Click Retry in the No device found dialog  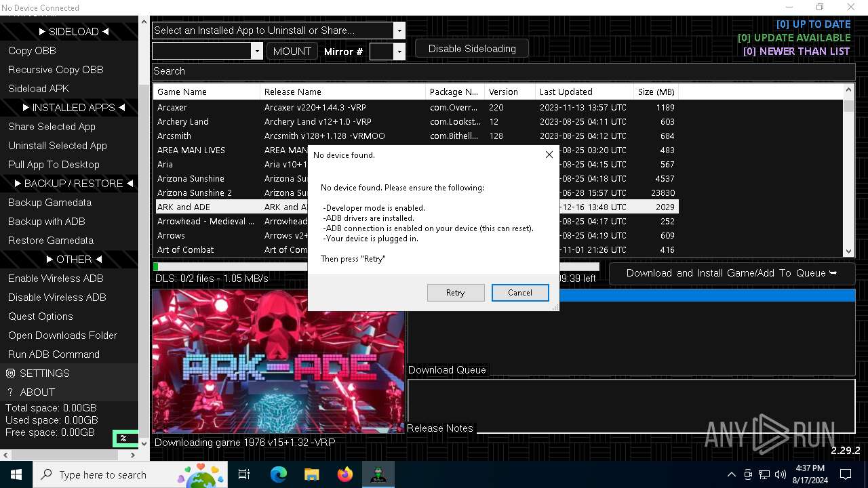[455, 293]
